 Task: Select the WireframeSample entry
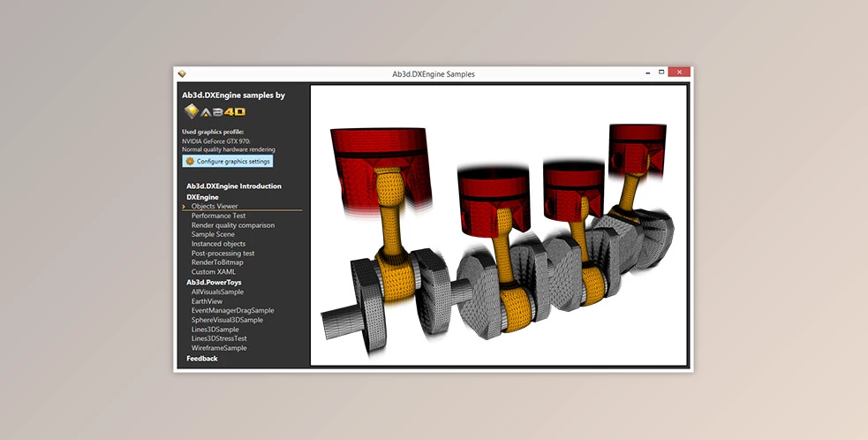[219, 348]
